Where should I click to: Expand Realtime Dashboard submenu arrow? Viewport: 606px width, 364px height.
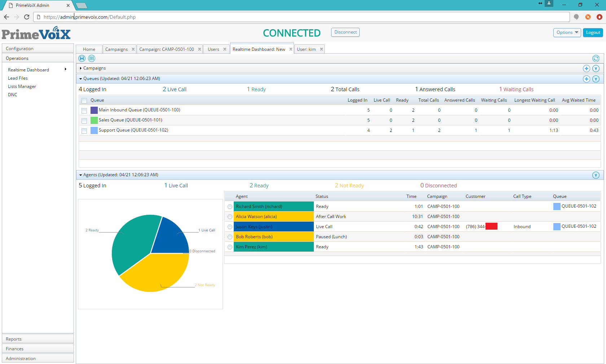point(65,69)
